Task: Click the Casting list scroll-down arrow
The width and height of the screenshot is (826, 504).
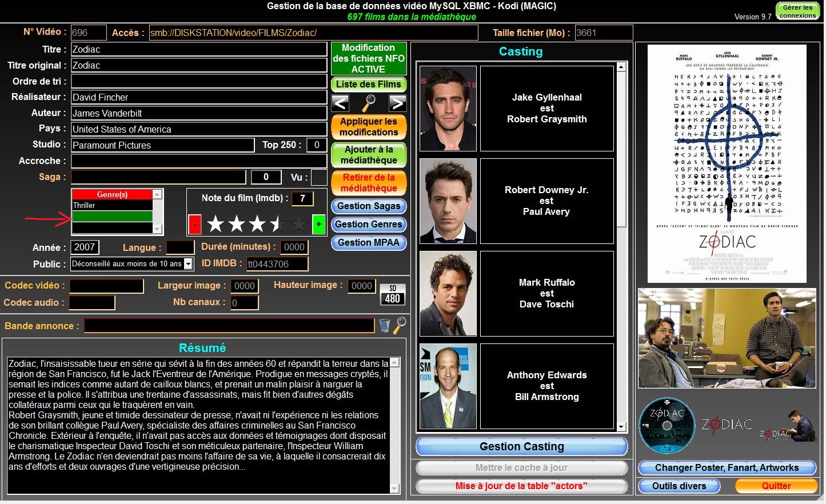Action: [x=621, y=426]
